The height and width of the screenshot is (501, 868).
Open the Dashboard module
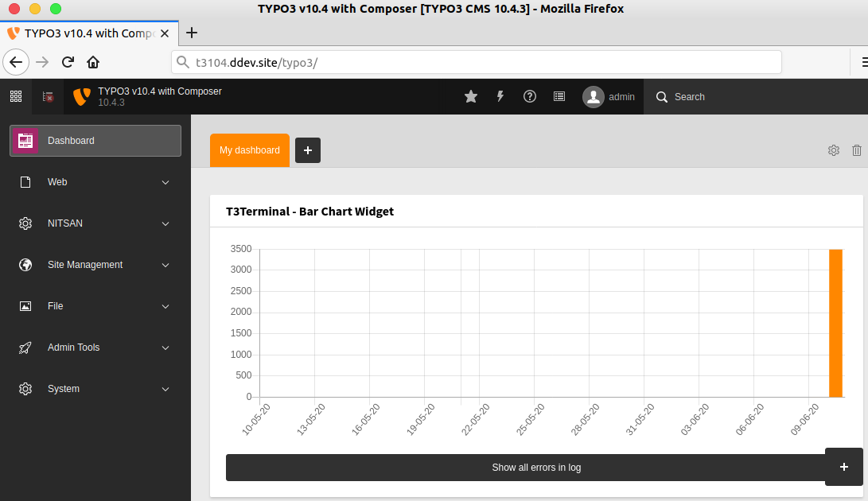click(x=95, y=141)
